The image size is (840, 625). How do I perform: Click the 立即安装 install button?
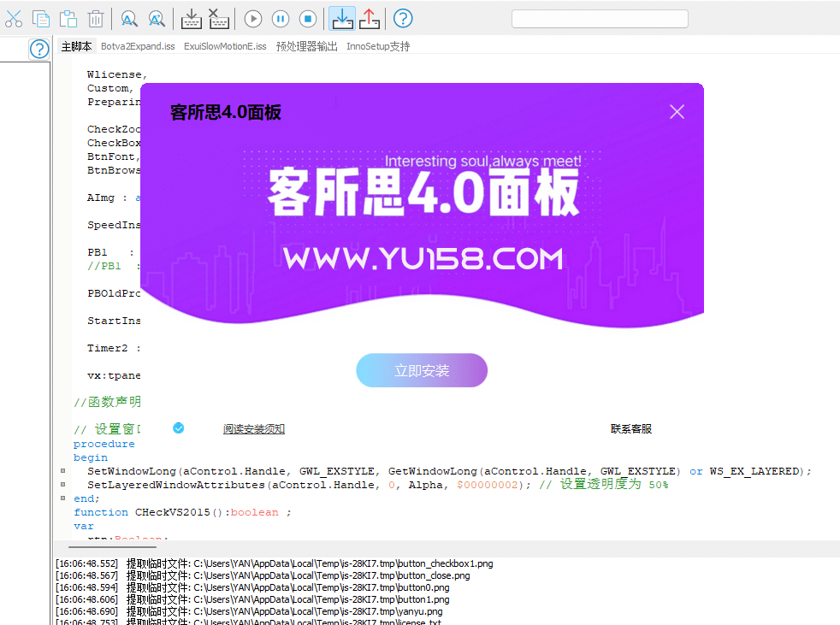(422, 370)
